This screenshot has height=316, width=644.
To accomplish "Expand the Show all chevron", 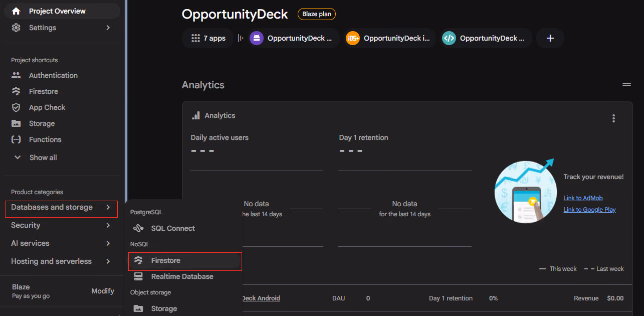I will pyautogui.click(x=18, y=157).
